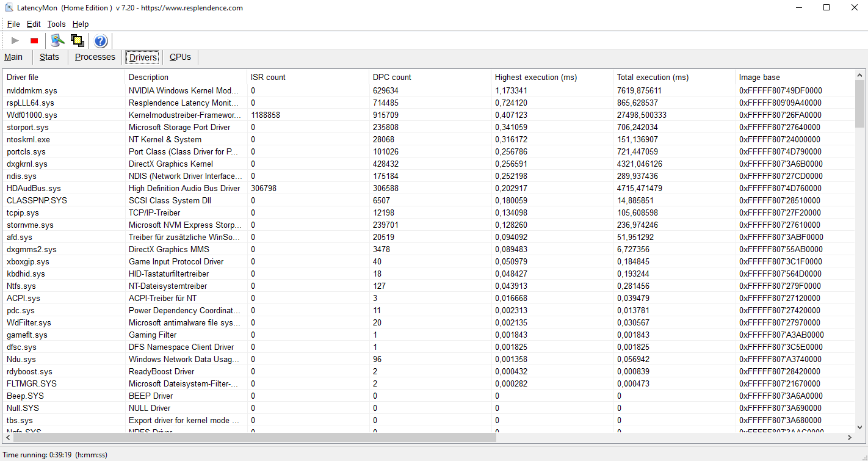The image size is (868, 461).
Task: Sort by DPC count column header
Action: tap(430, 77)
